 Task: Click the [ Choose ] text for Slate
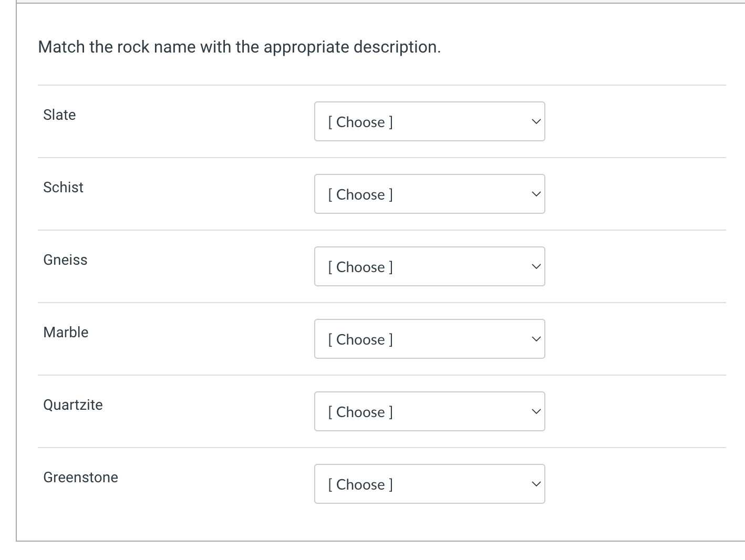coord(360,122)
